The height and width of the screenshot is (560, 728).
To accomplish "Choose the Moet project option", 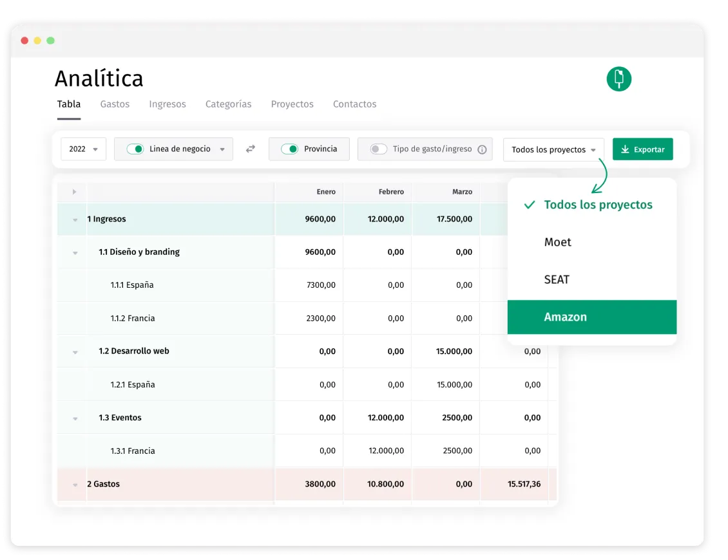I will 558,242.
